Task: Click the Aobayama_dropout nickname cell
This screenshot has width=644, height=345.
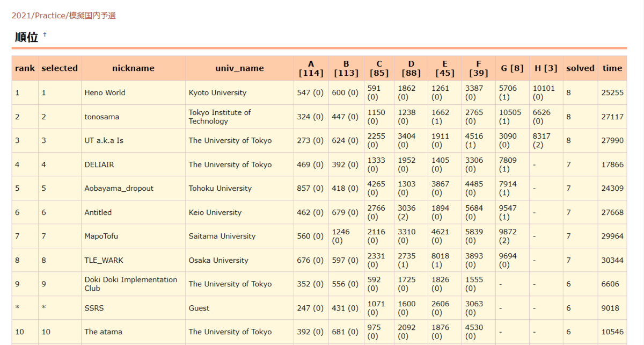Action: click(x=133, y=188)
